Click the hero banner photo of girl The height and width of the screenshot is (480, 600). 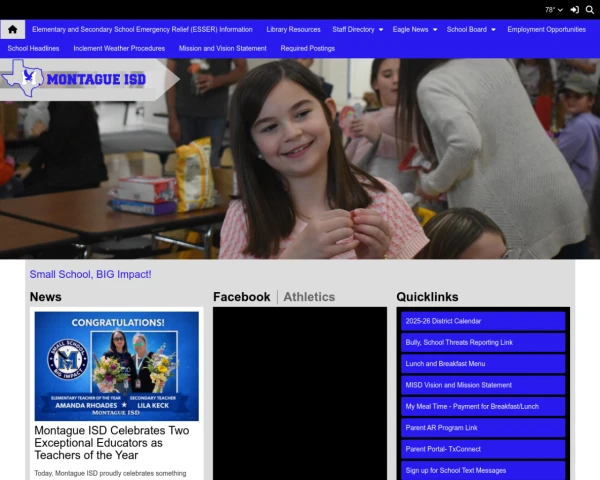300,159
